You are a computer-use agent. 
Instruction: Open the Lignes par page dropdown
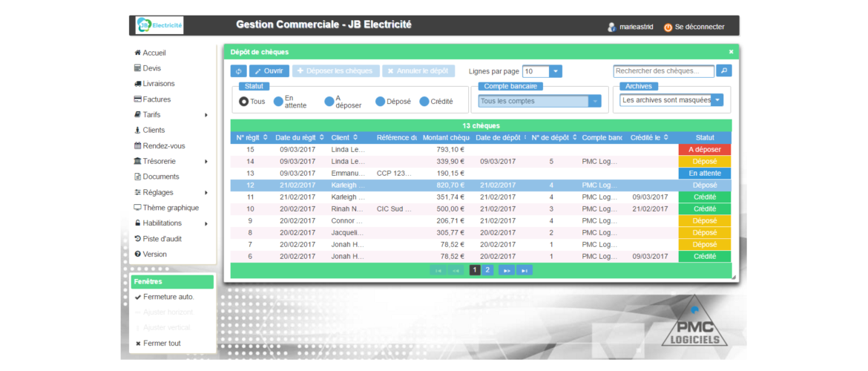556,71
